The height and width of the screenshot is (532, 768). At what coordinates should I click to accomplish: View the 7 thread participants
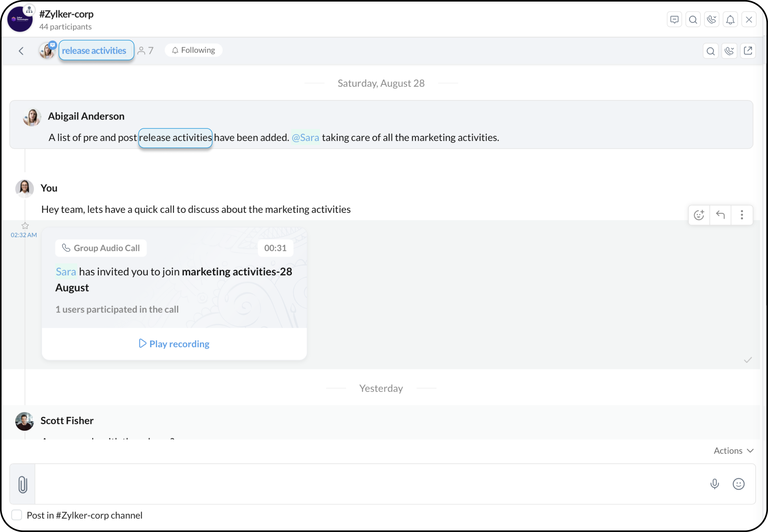click(145, 51)
